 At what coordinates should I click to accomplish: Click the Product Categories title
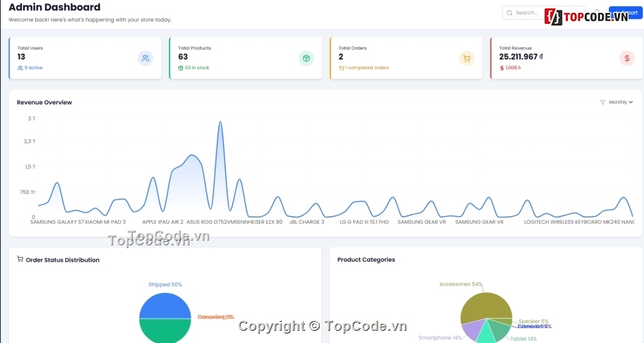pyautogui.click(x=366, y=260)
